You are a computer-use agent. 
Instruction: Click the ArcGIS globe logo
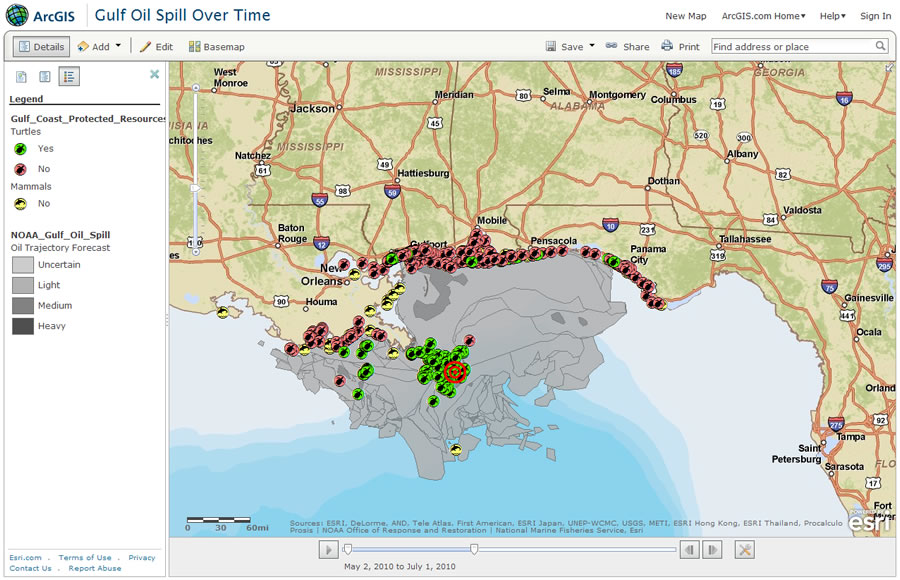pyautogui.click(x=17, y=16)
